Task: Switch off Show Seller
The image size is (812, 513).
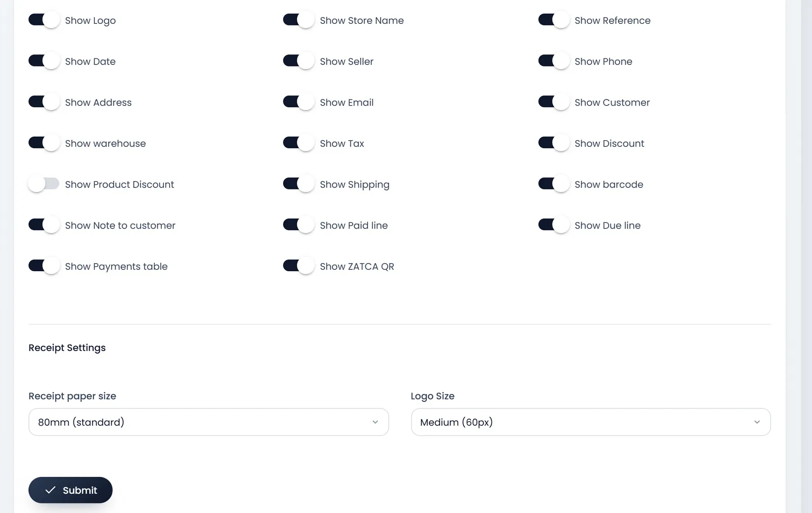Action: click(x=298, y=61)
